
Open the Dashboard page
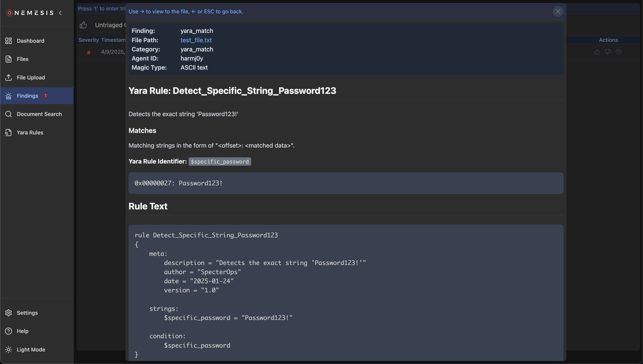point(30,41)
